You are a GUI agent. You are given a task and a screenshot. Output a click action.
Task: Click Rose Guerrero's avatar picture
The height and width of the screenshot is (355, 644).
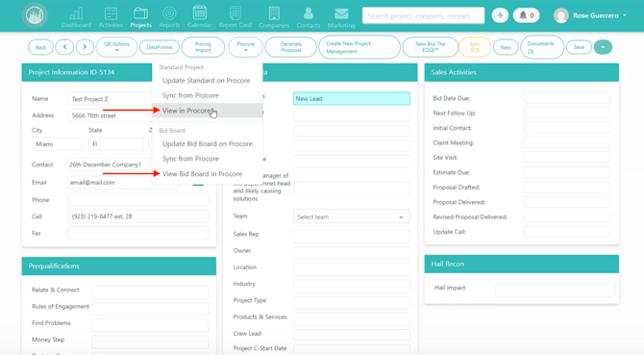560,15
